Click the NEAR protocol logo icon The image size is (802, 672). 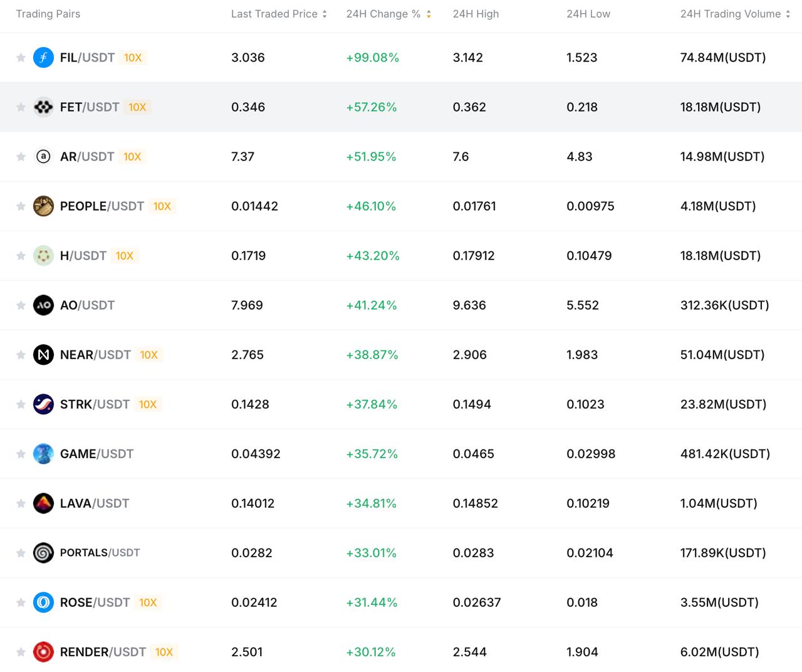(43, 355)
